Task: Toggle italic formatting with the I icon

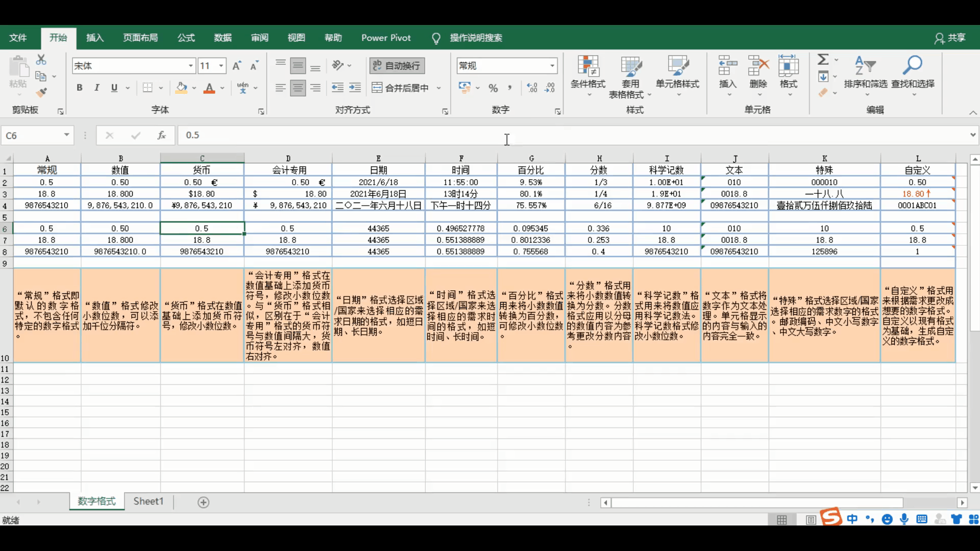Action: click(96, 88)
